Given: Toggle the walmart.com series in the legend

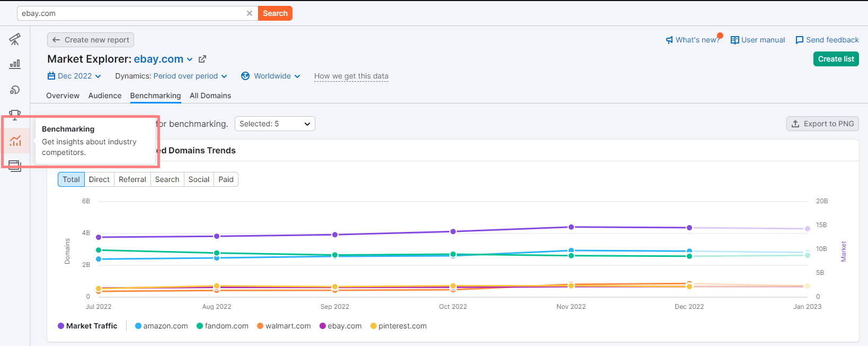Looking at the screenshot, I should click(x=284, y=326).
